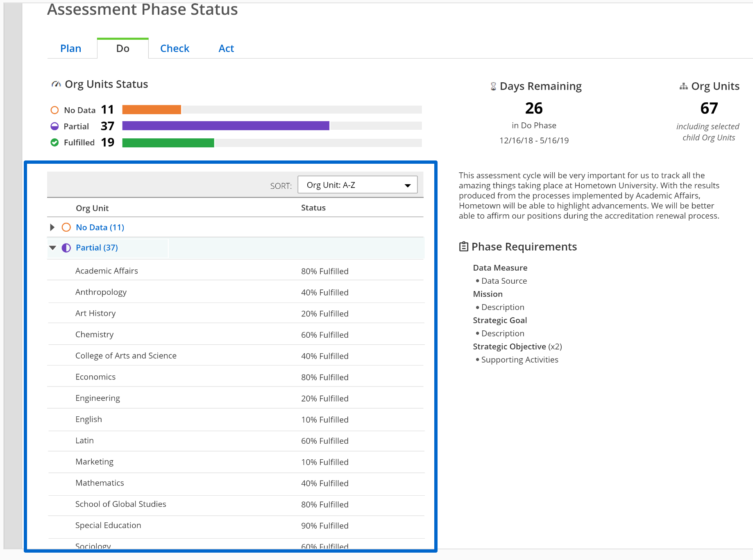Click the purple half-circle in Partial table row

[66, 248]
